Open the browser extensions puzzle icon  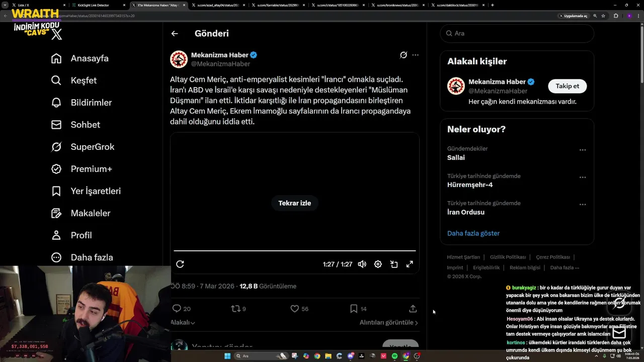(616, 16)
